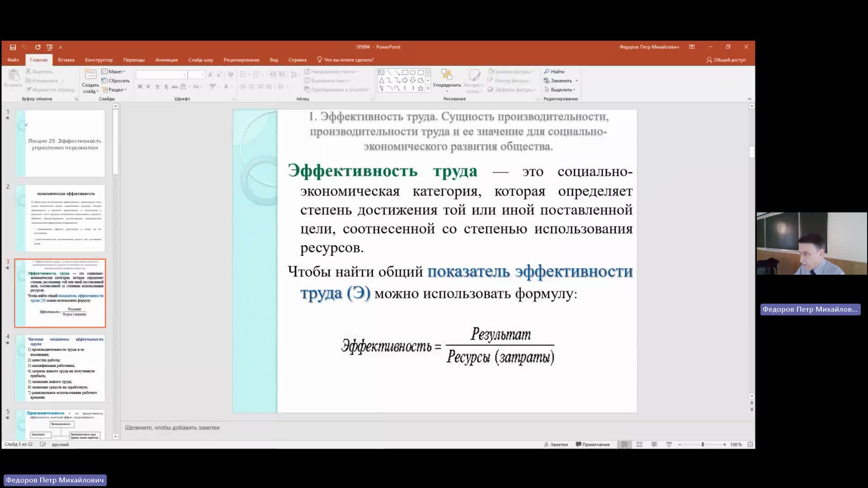The width and height of the screenshot is (868, 488).
Task: Select the text box shape in gallery
Action: 382,72
